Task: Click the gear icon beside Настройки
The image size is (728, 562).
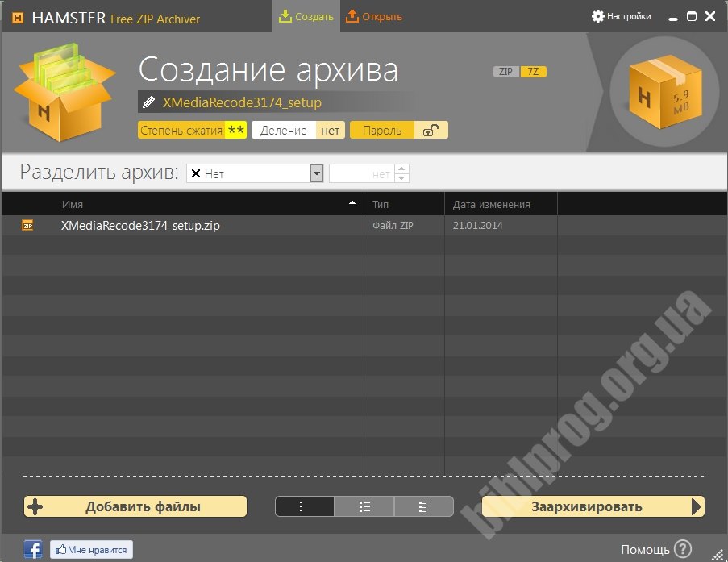Action: coord(597,16)
